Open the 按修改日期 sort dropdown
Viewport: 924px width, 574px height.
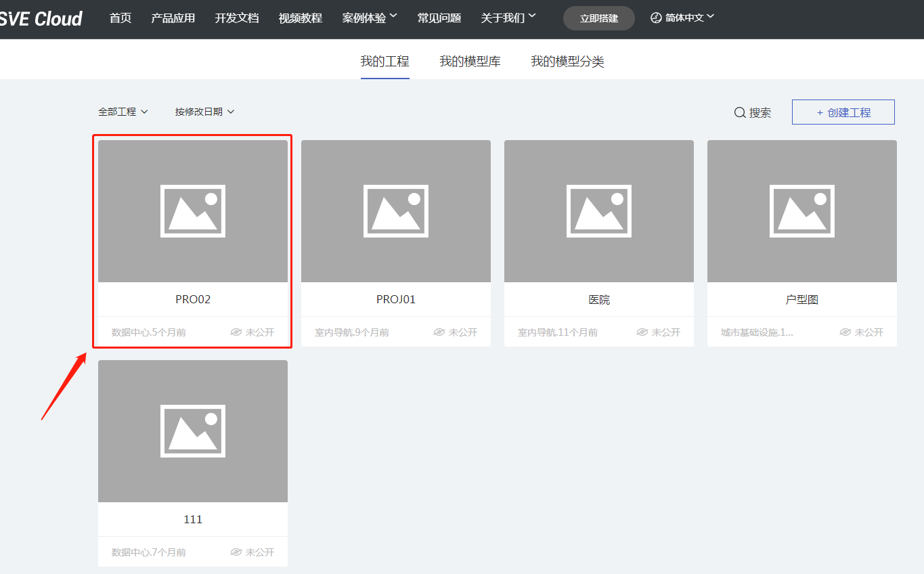click(204, 112)
